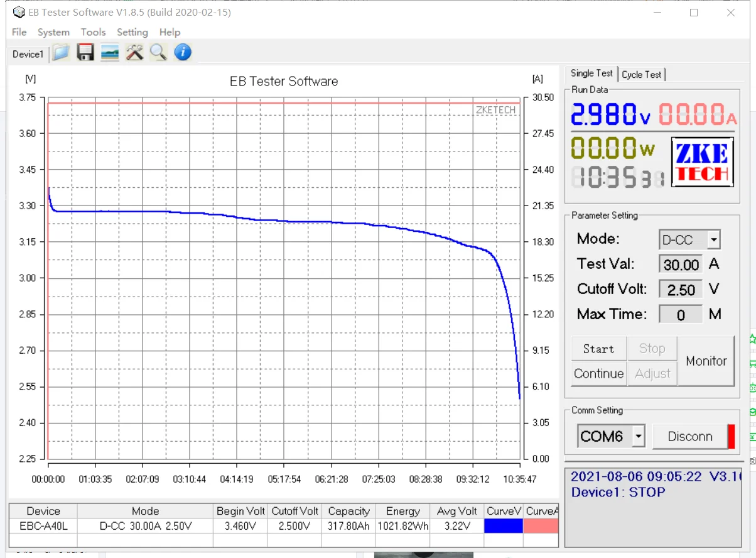The height and width of the screenshot is (558, 756).
Task: Open the Tools menu
Action: pos(93,32)
